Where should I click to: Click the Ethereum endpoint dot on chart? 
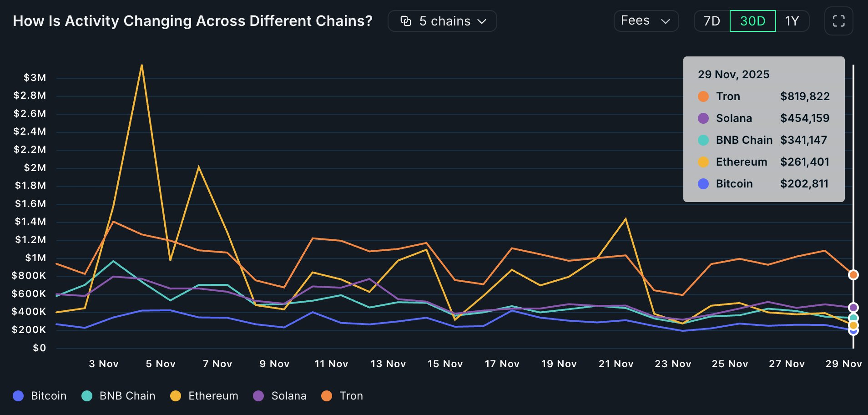tap(853, 325)
